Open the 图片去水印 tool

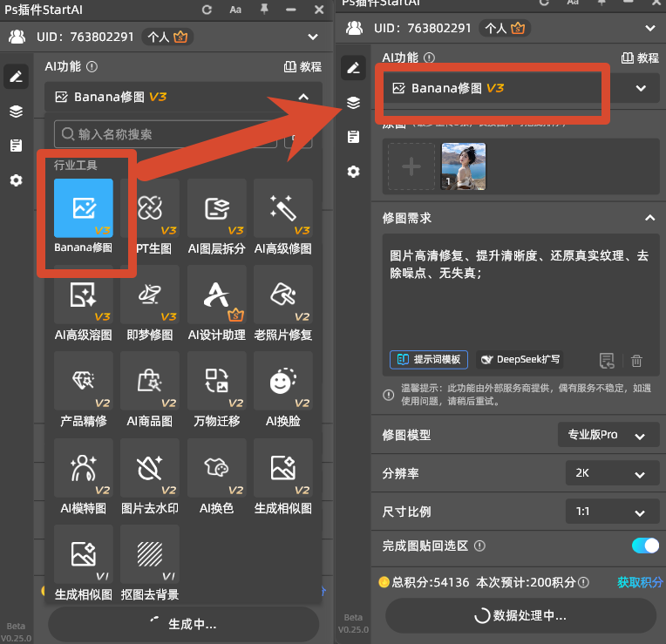point(150,468)
